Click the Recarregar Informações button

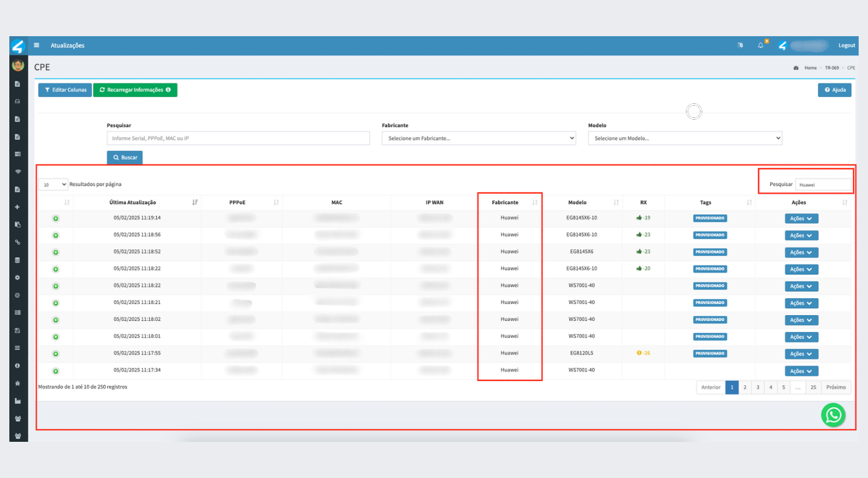[135, 90]
